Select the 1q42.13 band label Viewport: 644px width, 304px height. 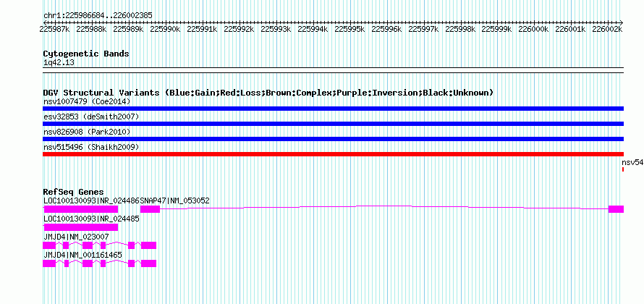pos(59,63)
